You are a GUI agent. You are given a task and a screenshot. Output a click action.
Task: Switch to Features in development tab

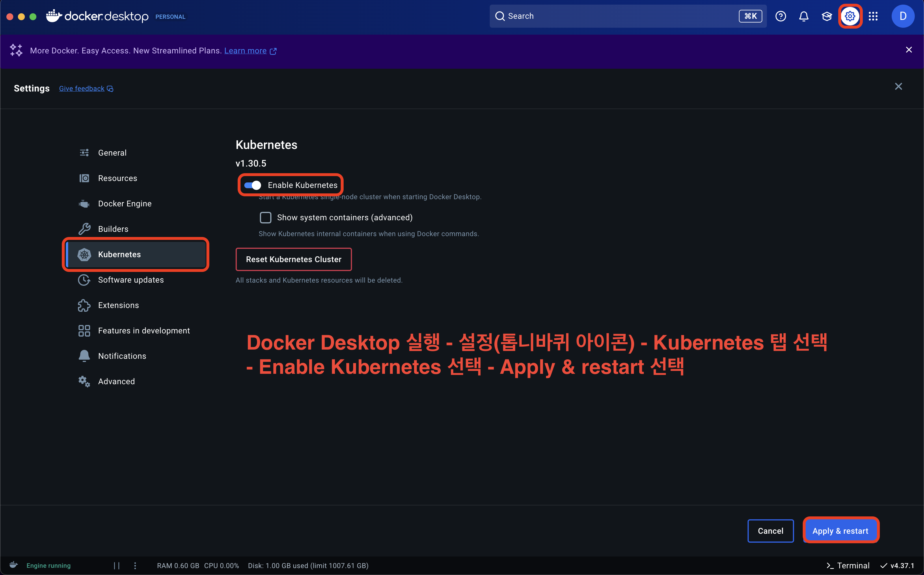(x=144, y=331)
